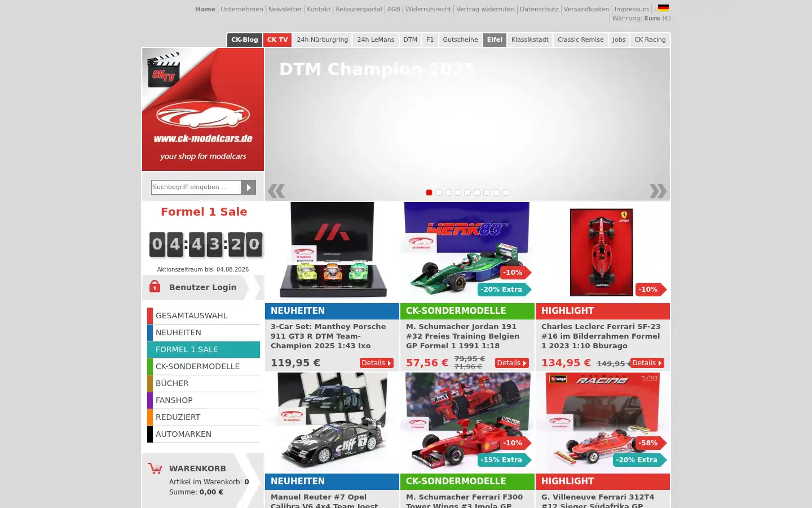Open the Newsletter link
This screenshot has width=812, height=508.
(x=285, y=9)
